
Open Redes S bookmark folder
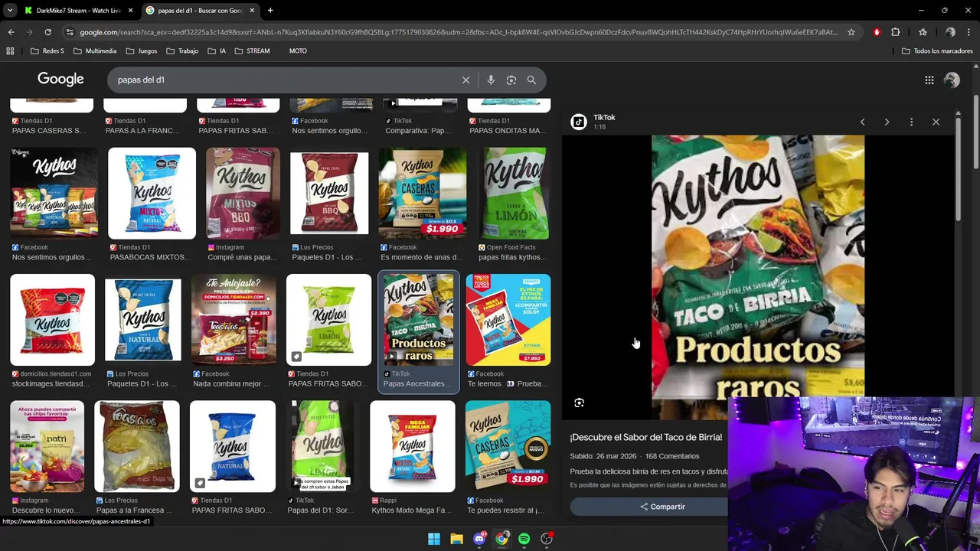(x=47, y=51)
